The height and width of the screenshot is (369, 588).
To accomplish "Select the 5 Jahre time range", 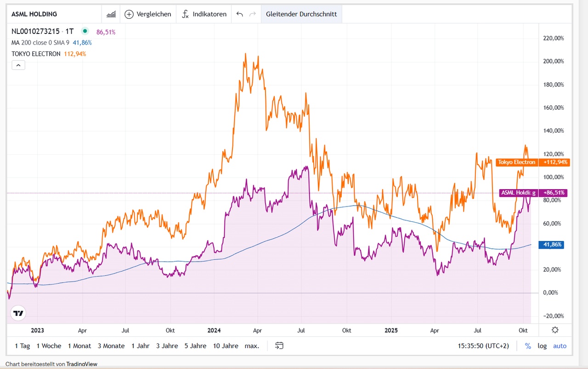I will tap(195, 346).
